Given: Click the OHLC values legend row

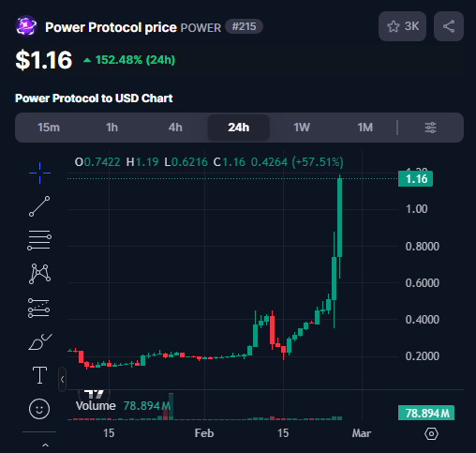Looking at the screenshot, I should click(209, 162).
